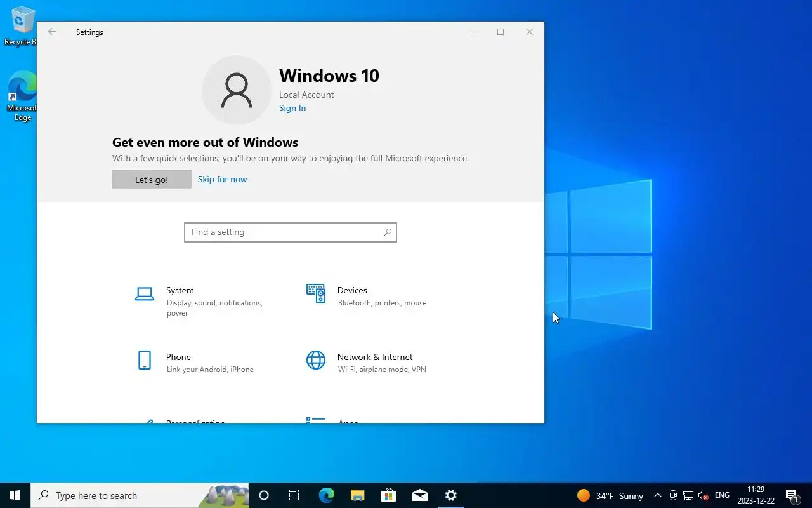Switch input language via ENG indicator
This screenshot has height=508, width=812.
click(722, 495)
